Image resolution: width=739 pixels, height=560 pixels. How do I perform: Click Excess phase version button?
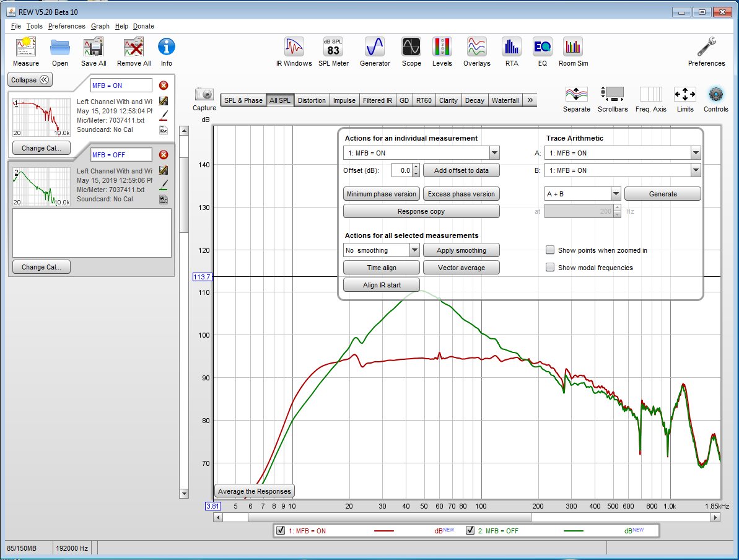click(461, 194)
